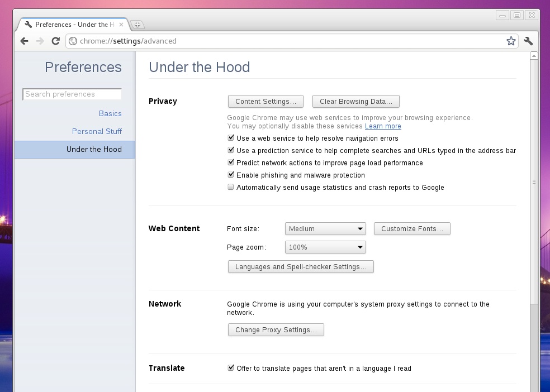Image resolution: width=550 pixels, height=392 pixels.
Task: Click the Under the Hood heading
Action: (199, 67)
